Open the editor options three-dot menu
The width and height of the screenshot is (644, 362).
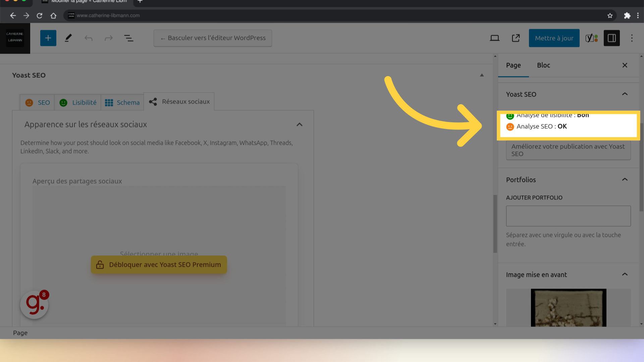click(x=632, y=38)
